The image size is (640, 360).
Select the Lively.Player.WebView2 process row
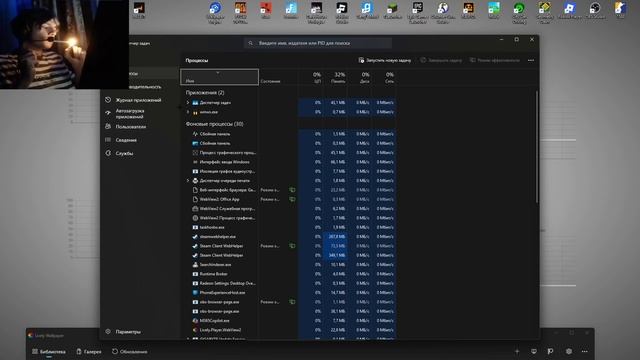pos(288,330)
